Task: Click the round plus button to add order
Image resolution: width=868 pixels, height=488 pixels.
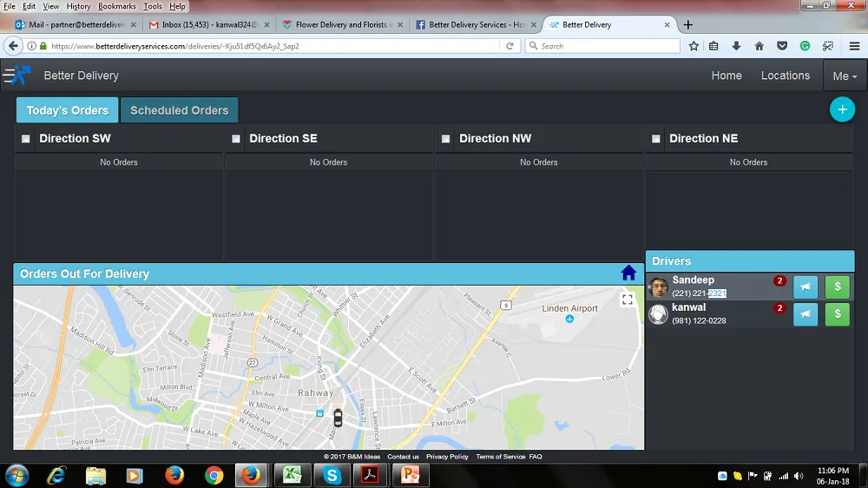Action: [x=842, y=109]
